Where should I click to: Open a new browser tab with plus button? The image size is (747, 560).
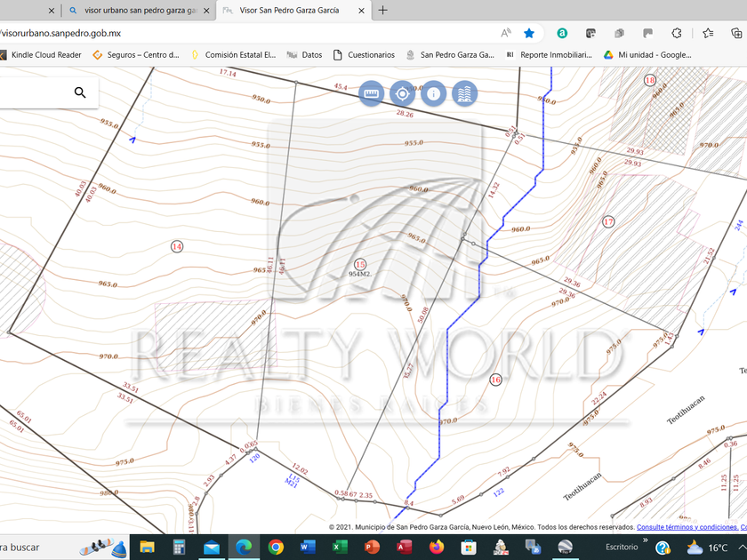click(382, 10)
